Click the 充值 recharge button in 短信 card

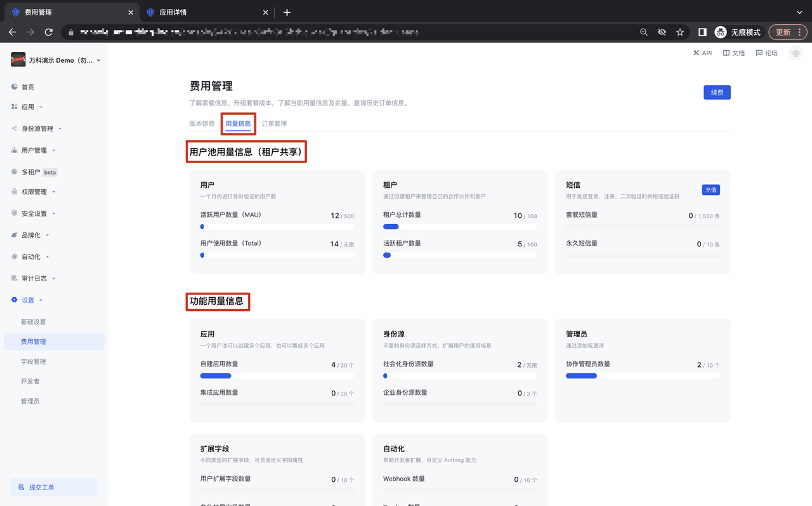[x=710, y=190]
